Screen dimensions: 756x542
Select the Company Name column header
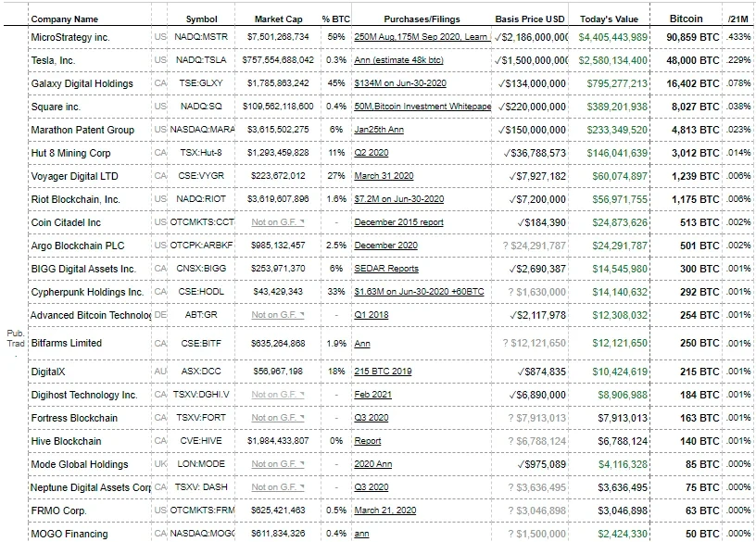65,19
